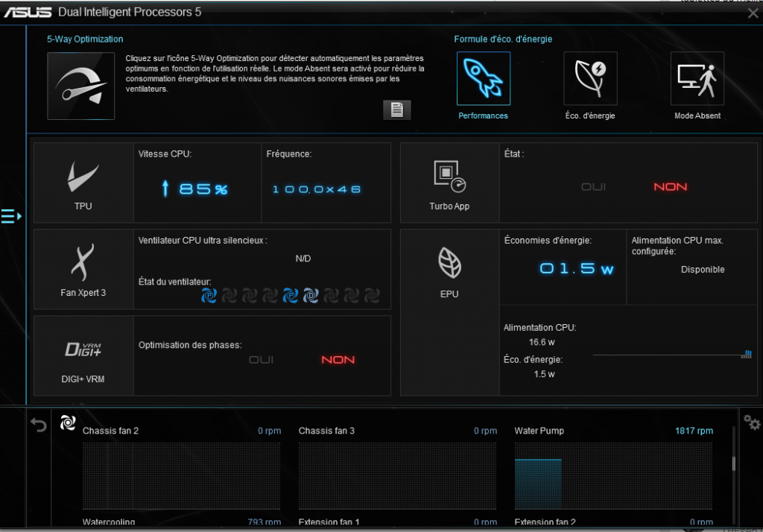The width and height of the screenshot is (763, 532).
Task: Click the 793 rpm Watercooling reading
Action: click(265, 522)
